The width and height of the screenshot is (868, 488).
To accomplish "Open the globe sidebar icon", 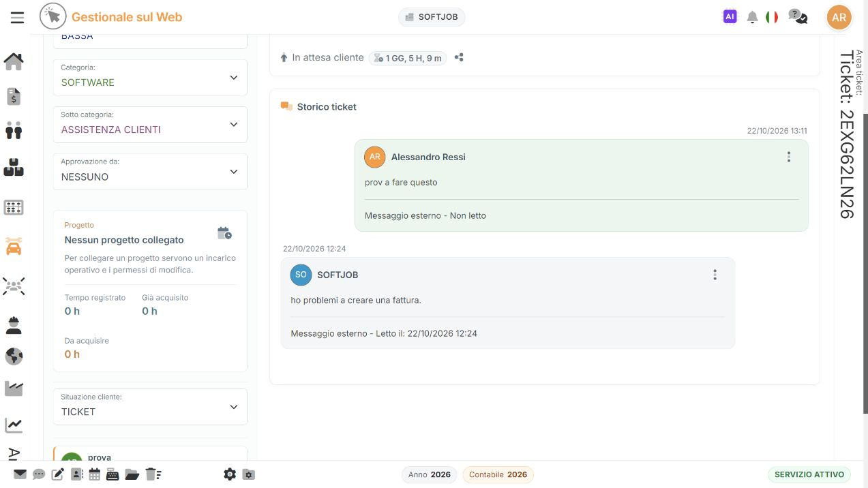I will [14, 356].
